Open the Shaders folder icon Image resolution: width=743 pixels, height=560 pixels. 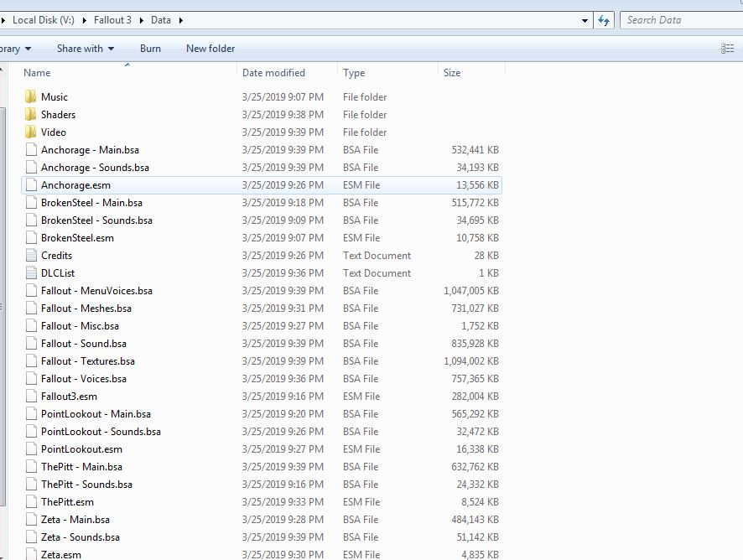(31, 114)
